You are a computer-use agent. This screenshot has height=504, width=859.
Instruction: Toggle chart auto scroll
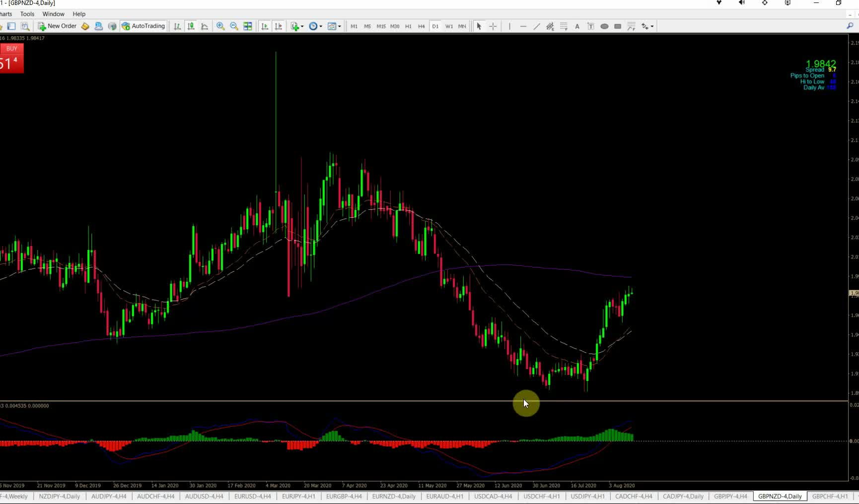click(x=265, y=26)
